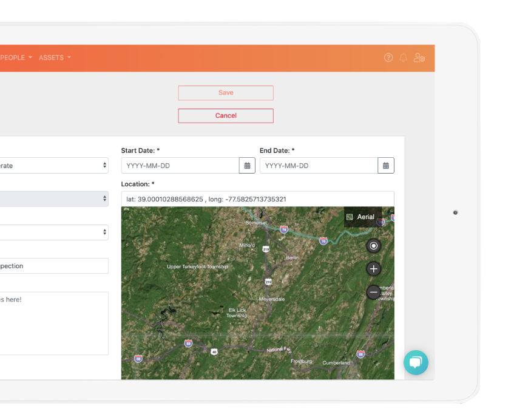Screen dimensions: 514x420
Task: Click the Cumberland label on the map
Action: tap(336, 362)
